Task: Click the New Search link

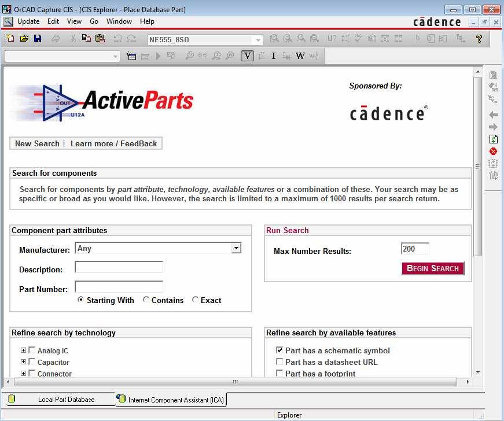Action: 37,143
